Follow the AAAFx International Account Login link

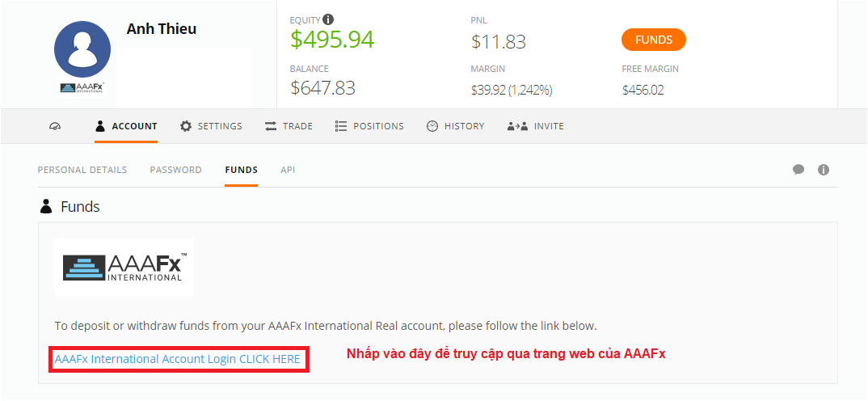[x=178, y=359]
